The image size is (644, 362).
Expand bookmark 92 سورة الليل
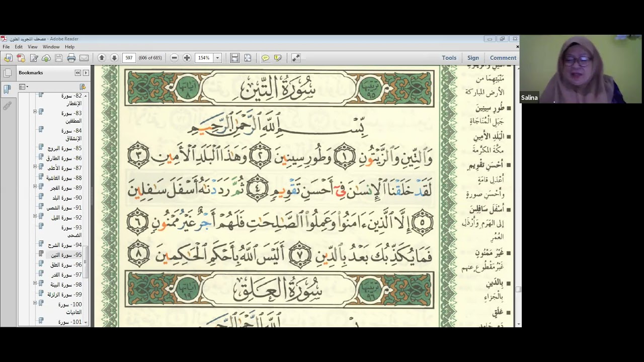[35, 216]
